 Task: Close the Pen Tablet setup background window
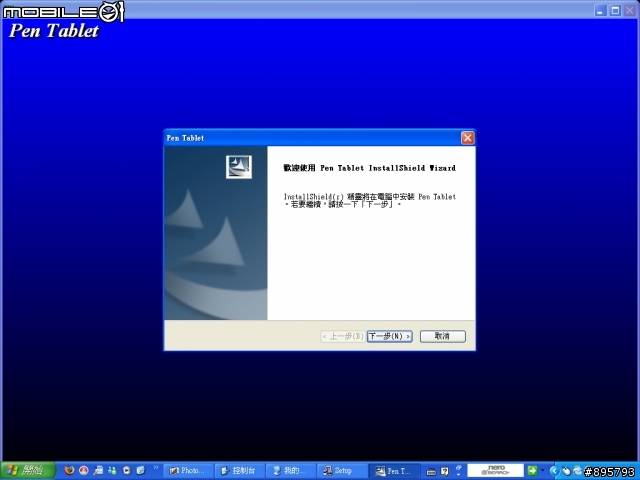click(x=630, y=10)
